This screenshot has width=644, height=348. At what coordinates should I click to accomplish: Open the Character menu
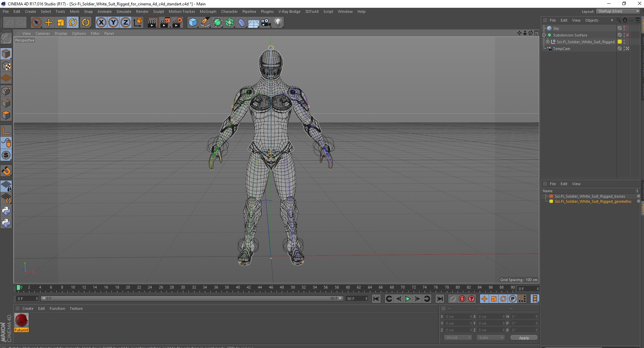pyautogui.click(x=229, y=11)
